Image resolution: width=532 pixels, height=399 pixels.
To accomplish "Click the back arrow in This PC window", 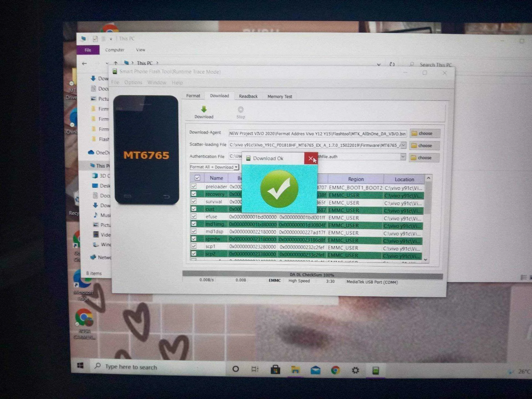I will pyautogui.click(x=85, y=63).
